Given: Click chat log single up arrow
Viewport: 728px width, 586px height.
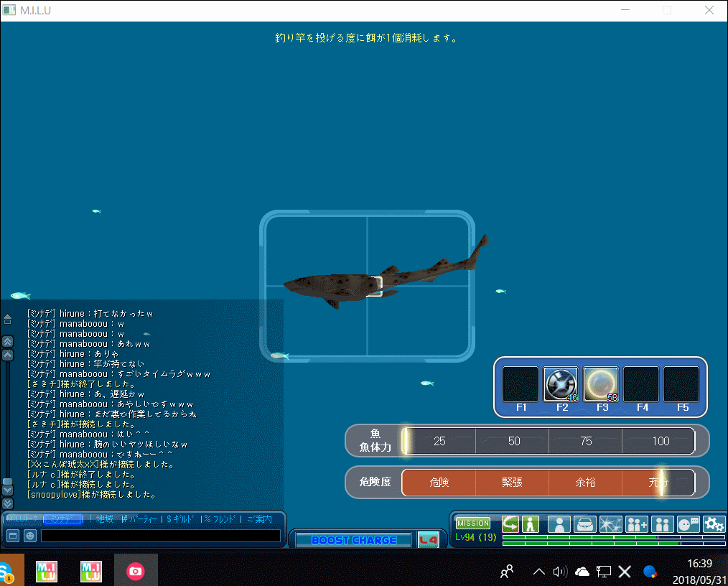Looking at the screenshot, I should (8, 355).
